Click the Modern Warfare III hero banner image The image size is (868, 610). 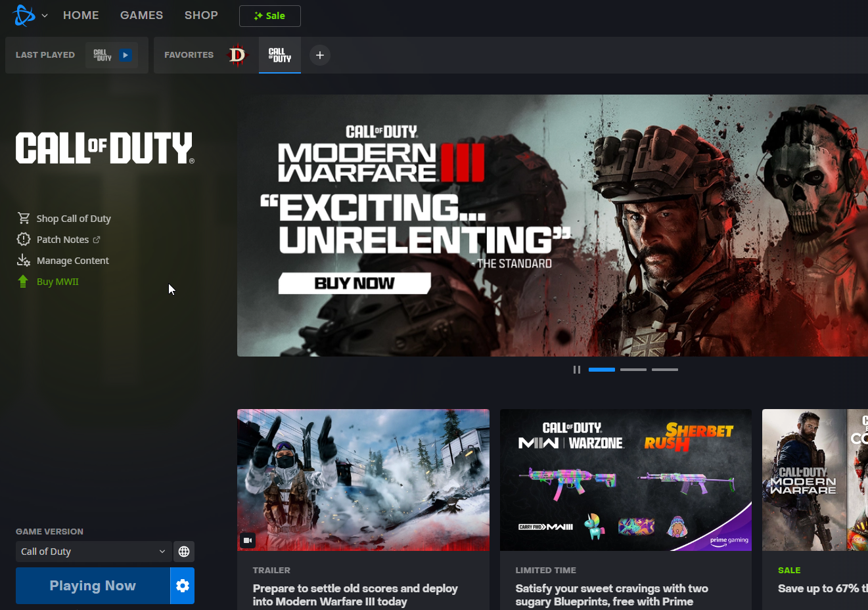click(553, 225)
